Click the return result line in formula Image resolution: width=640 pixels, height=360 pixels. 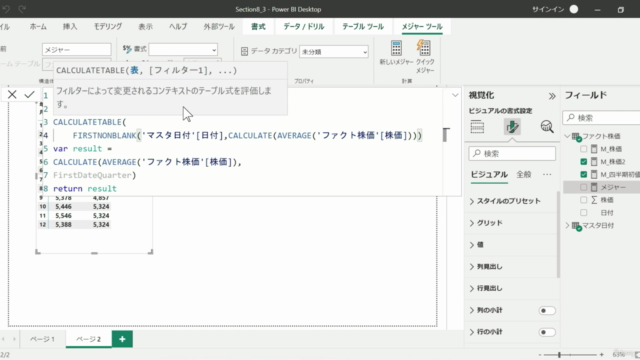pyautogui.click(x=85, y=189)
